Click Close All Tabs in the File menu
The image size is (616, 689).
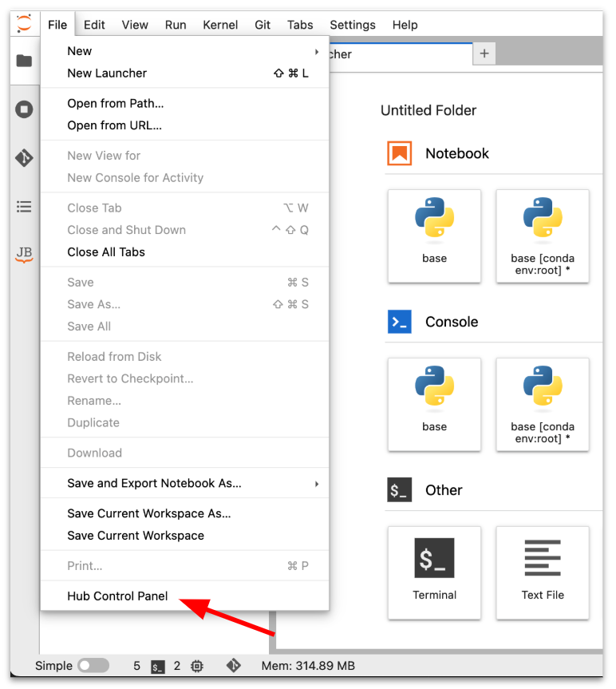(x=106, y=252)
